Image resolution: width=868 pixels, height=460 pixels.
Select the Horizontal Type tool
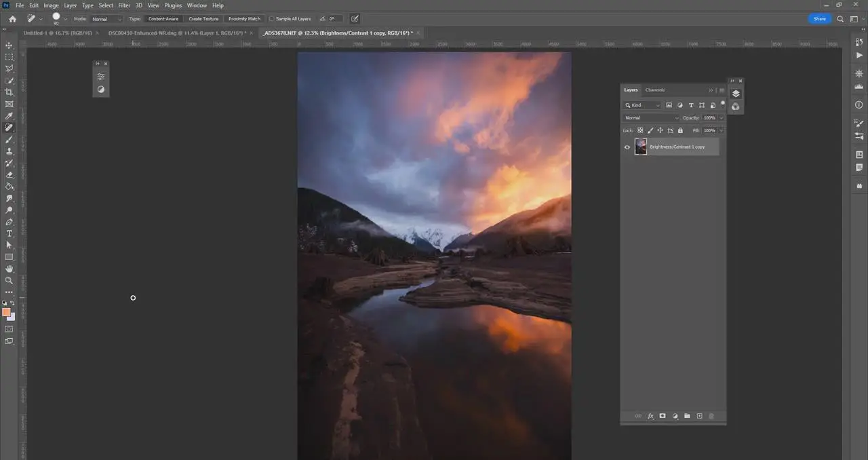pos(9,233)
